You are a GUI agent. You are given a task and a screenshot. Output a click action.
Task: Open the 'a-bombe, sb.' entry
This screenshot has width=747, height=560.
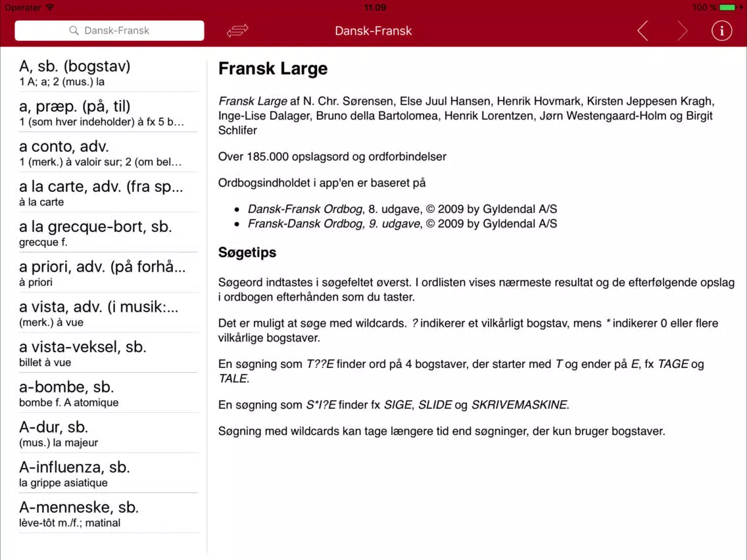pyautogui.click(x=108, y=393)
